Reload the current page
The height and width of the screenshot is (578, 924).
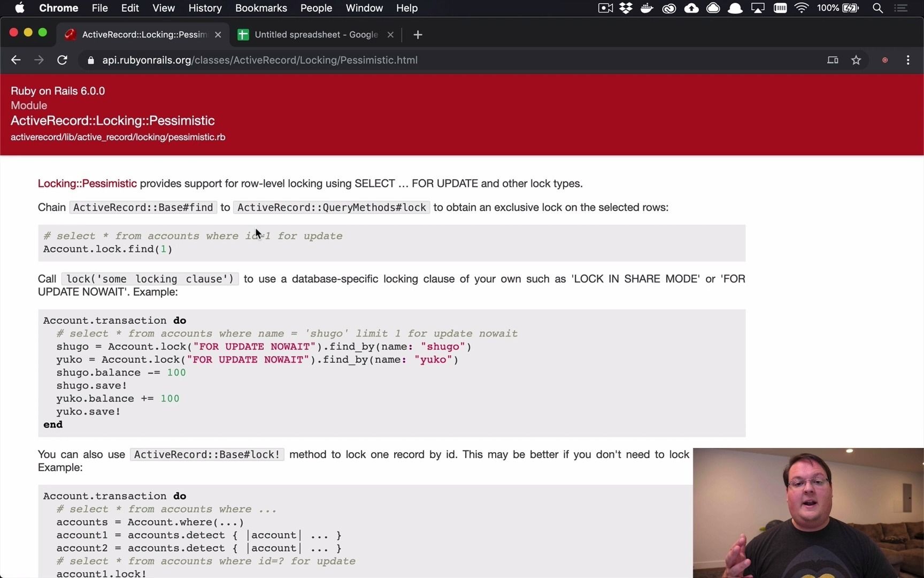[x=62, y=60]
